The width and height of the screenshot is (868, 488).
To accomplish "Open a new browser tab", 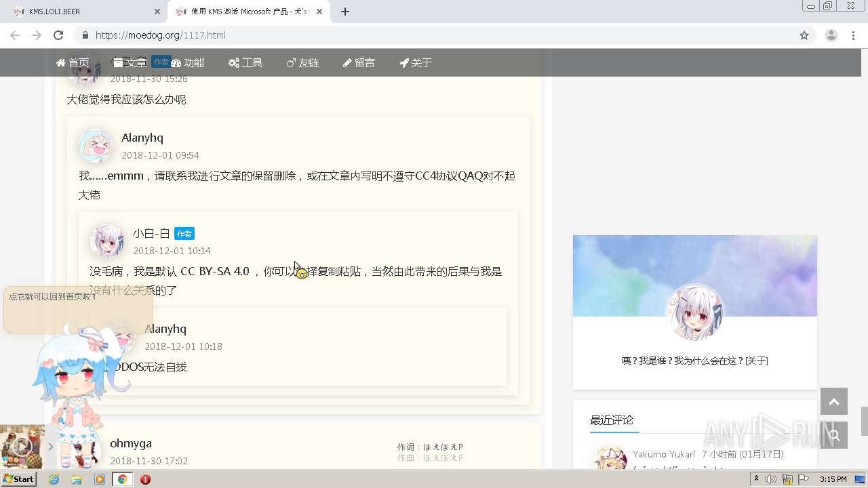I will (x=345, y=12).
